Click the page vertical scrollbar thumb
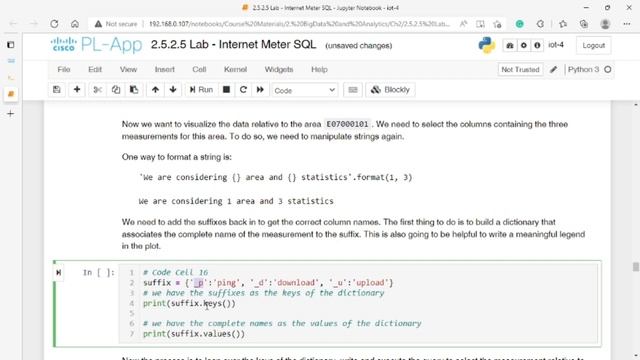The width and height of the screenshot is (640, 360). tap(636, 267)
